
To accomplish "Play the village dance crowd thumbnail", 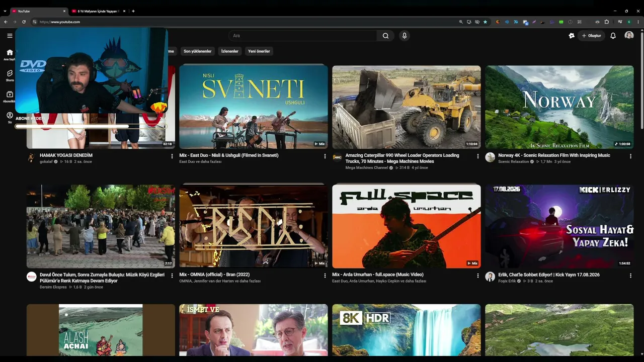I will pyautogui.click(x=101, y=226).
